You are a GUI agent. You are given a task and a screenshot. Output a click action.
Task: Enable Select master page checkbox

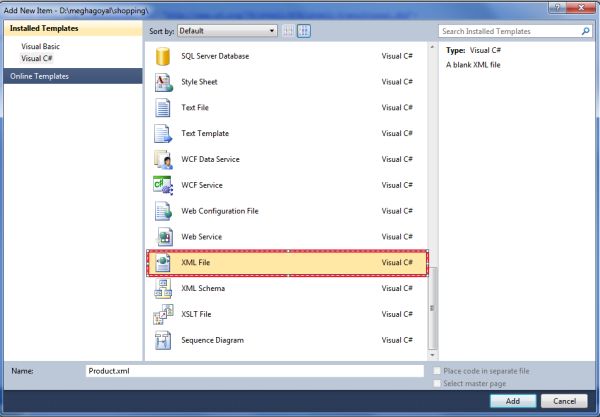(437, 383)
